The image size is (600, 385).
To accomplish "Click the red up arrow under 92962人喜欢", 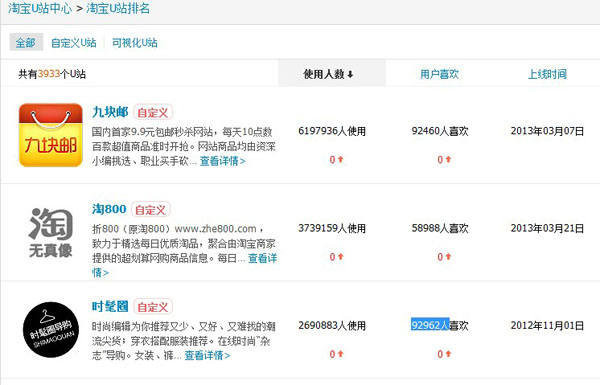I will click(448, 354).
